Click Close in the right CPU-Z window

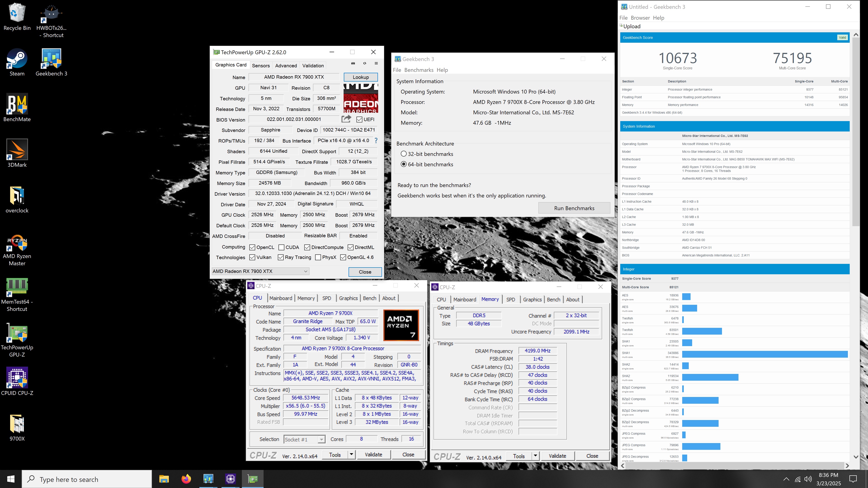pos(592,456)
